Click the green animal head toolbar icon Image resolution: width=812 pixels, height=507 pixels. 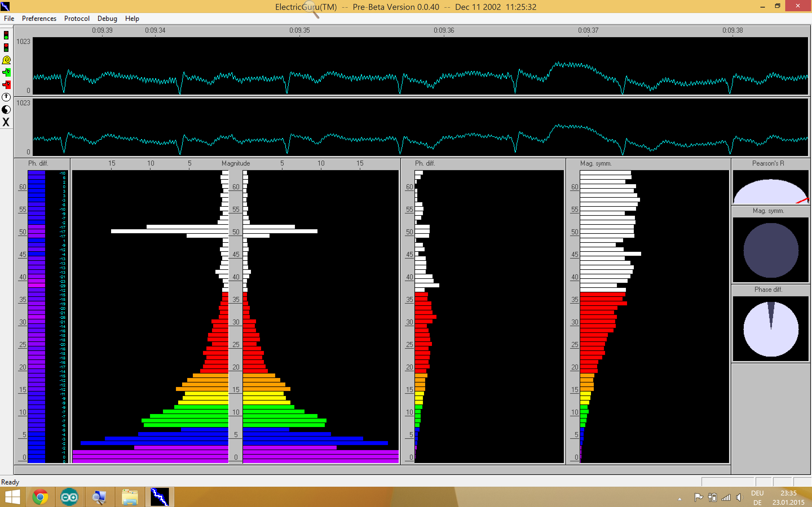click(6, 72)
